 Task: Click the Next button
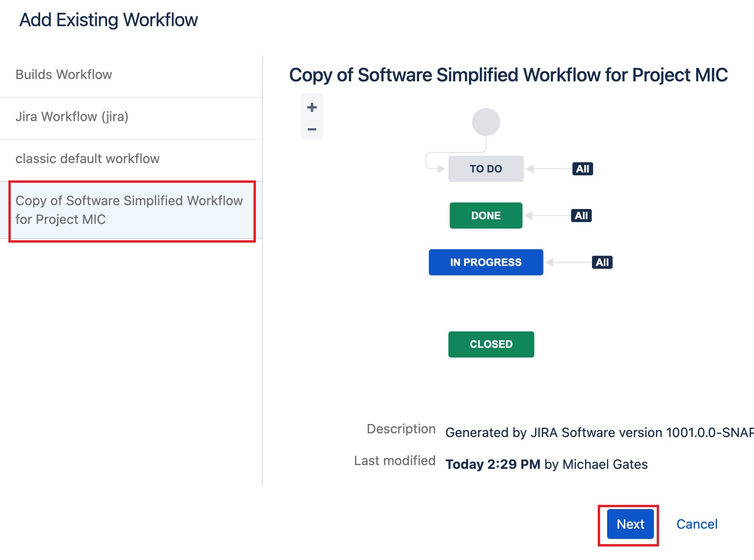pyautogui.click(x=630, y=524)
